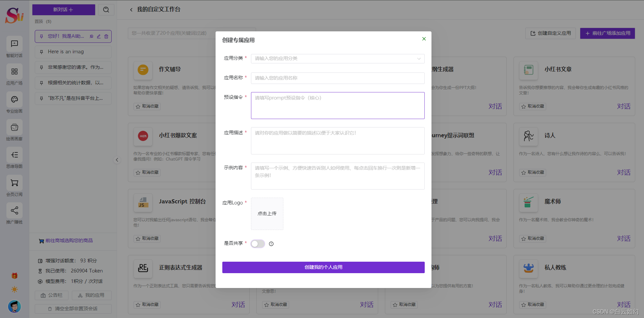Click the info icon next to 是否共享
The width and height of the screenshot is (644, 318).
271,244
